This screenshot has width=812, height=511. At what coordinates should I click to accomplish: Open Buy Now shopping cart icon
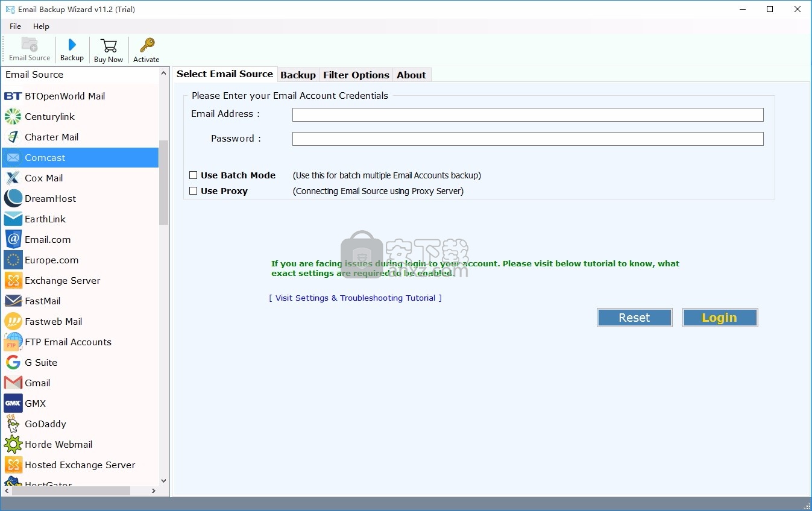[x=109, y=46]
